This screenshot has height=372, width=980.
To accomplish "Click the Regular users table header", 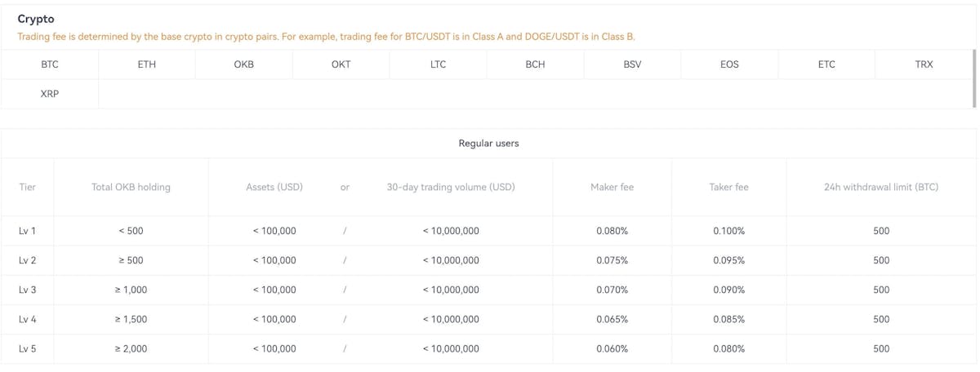I will coord(488,144).
